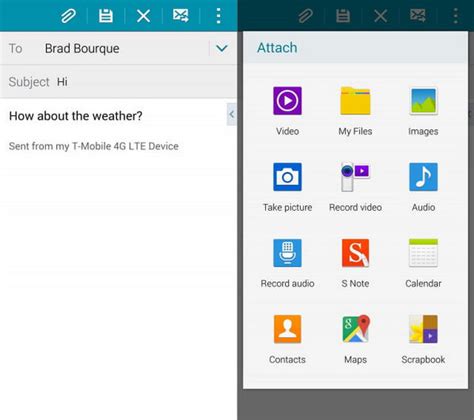474x420 pixels.
Task: Tap the paperclip attach icon in compose toolbar
Action: [68, 16]
